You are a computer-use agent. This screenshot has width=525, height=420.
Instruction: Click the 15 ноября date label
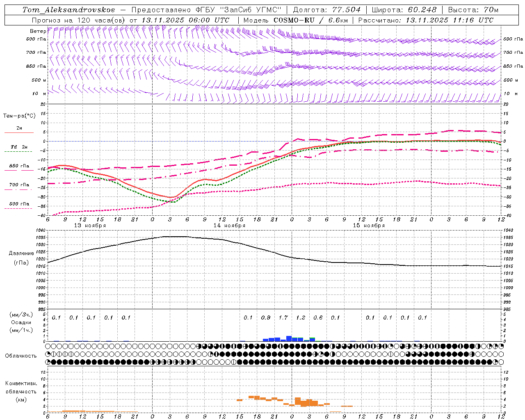coord(369,226)
